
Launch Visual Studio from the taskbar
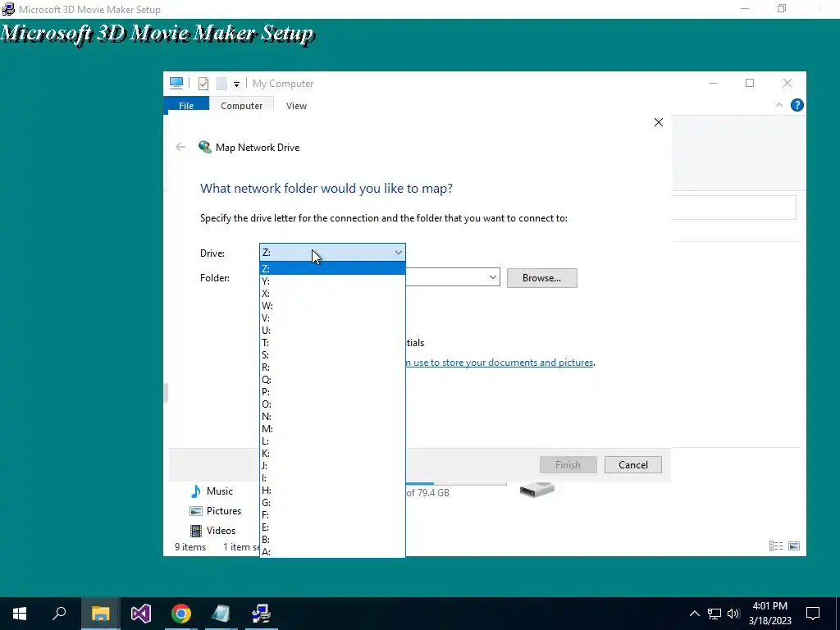point(141,614)
